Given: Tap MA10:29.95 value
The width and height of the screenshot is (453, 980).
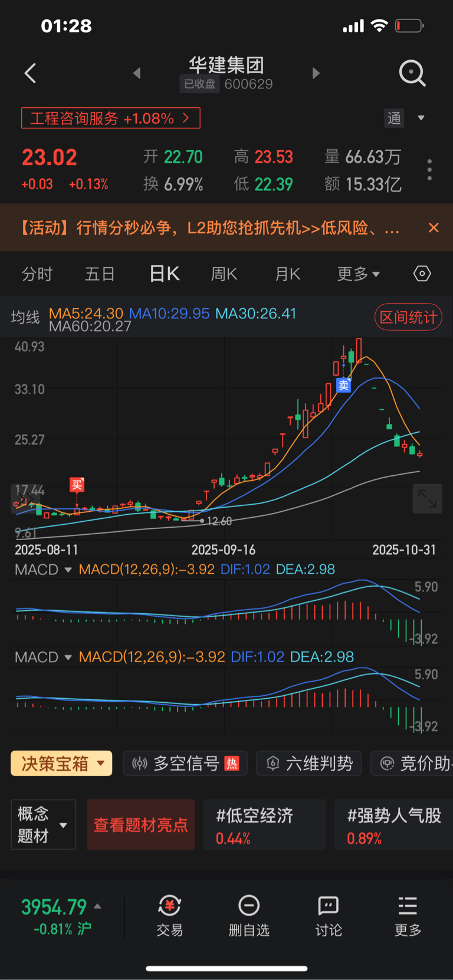Looking at the screenshot, I should pyautogui.click(x=169, y=314).
